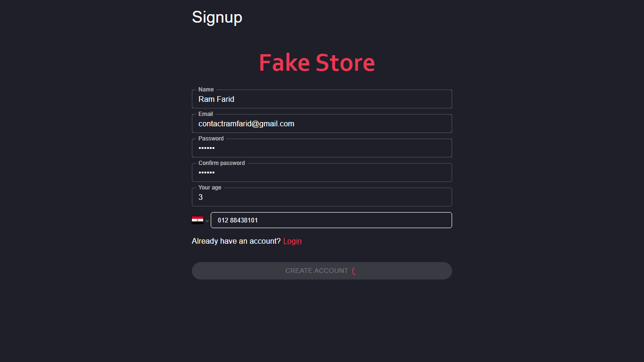Focus the phone number input box
The width and height of the screenshot is (644, 362).
[x=331, y=220]
